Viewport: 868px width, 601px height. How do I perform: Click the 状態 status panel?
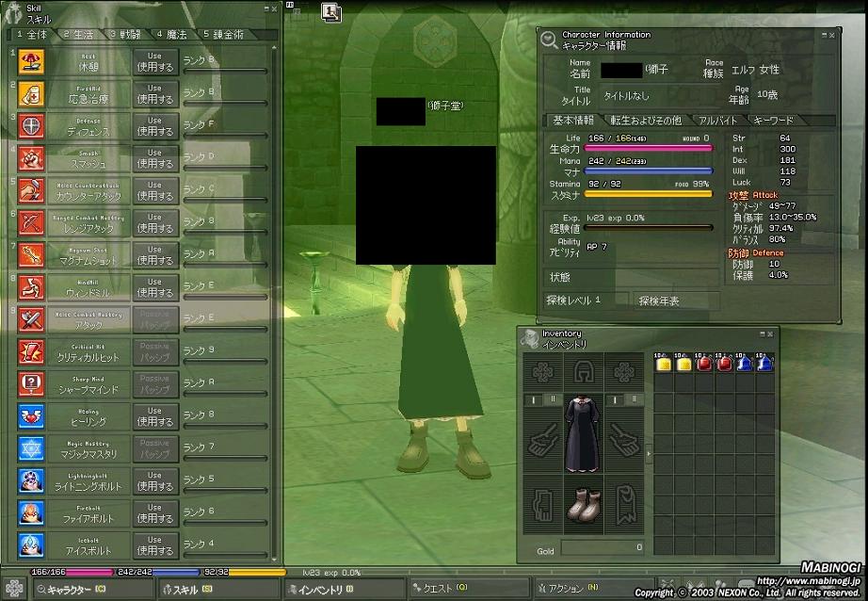pos(631,277)
